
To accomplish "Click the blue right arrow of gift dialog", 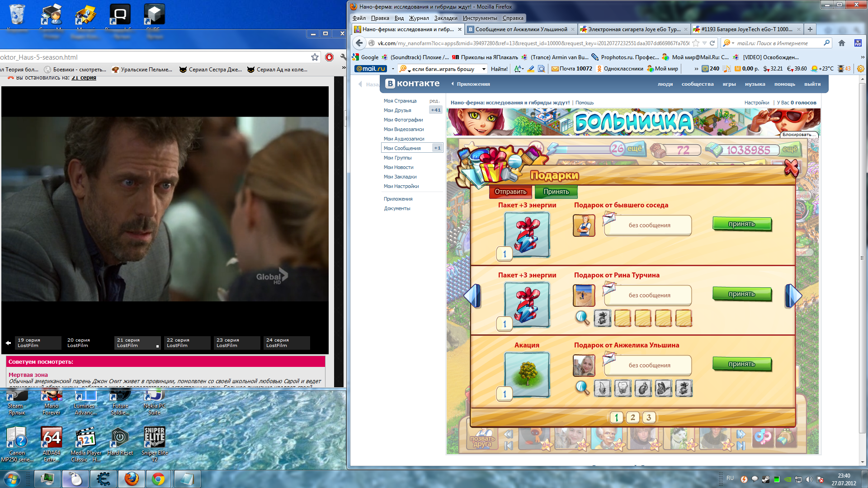I will pyautogui.click(x=793, y=296).
